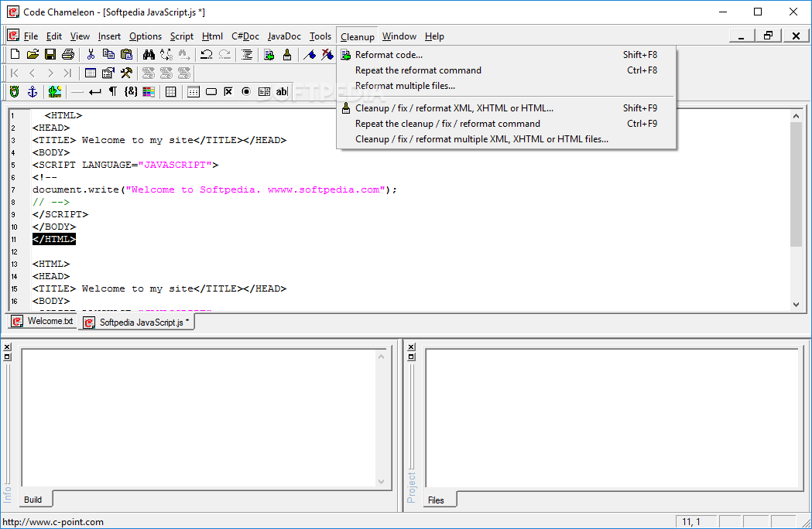The image size is (812, 529).
Task: Select Cleanup / fix / reformat XML, XHTML or HTML...
Action: coord(506,108)
